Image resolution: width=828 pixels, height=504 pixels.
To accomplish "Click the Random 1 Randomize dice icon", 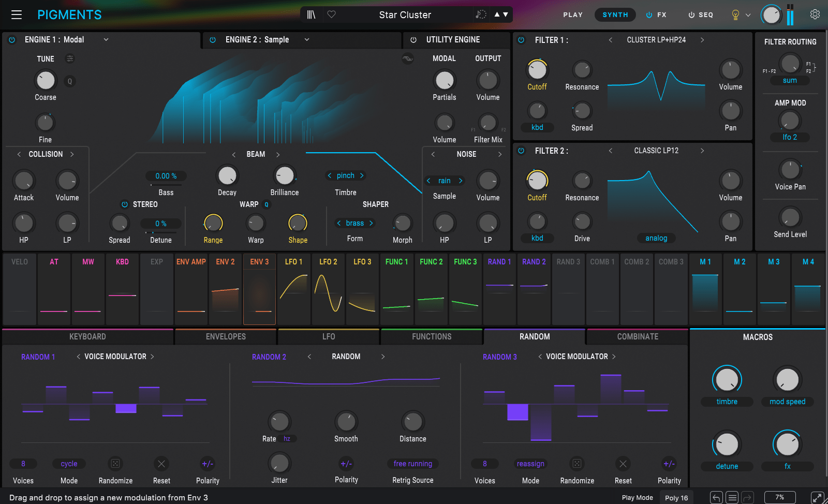I will click(x=115, y=464).
